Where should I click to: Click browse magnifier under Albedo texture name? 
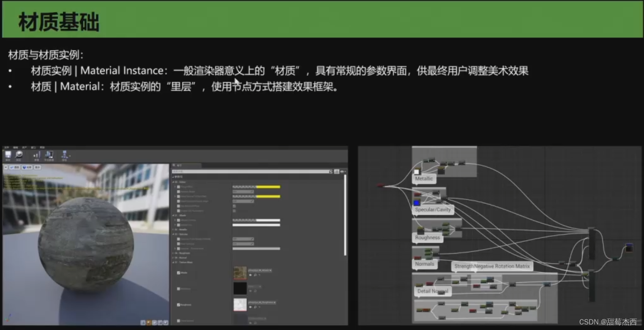tap(255, 275)
